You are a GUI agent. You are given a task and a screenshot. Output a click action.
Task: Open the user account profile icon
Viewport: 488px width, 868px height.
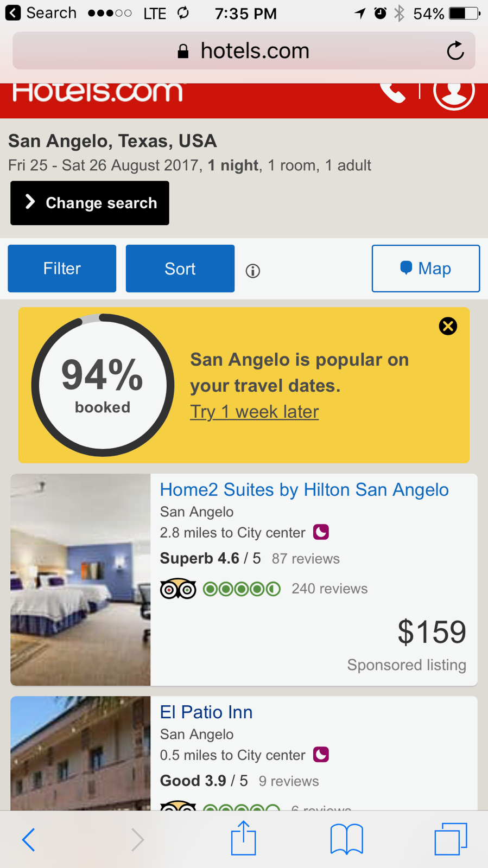(454, 91)
